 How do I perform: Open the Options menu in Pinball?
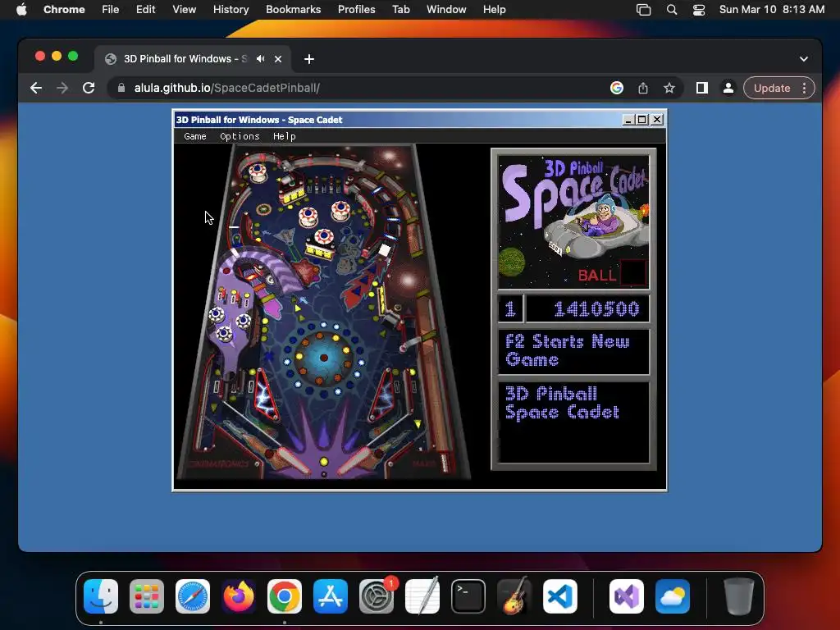click(240, 136)
